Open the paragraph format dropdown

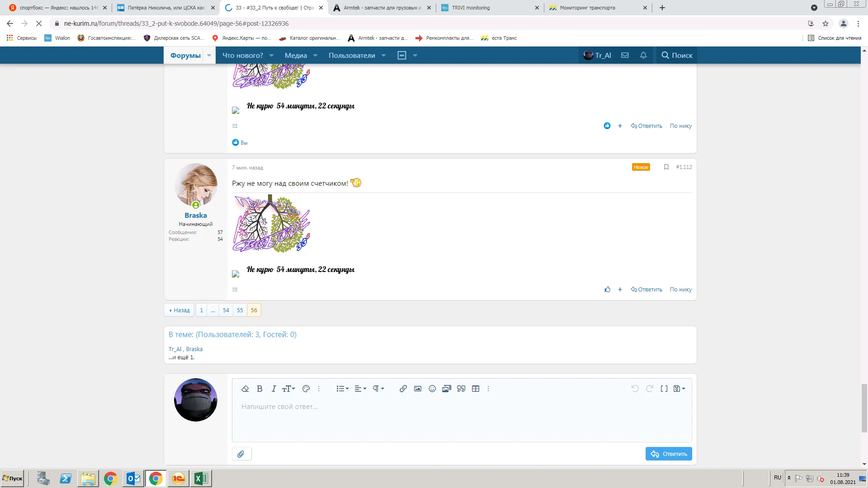click(378, 388)
